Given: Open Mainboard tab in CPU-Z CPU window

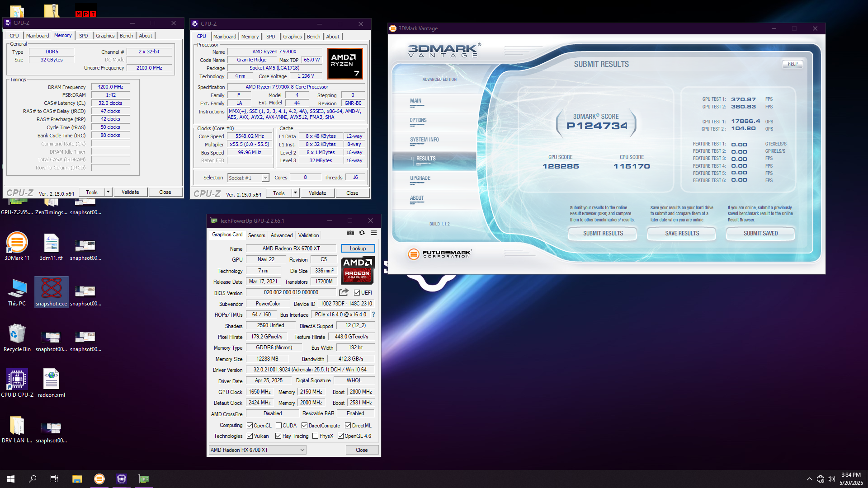Looking at the screenshot, I should click(x=225, y=37).
